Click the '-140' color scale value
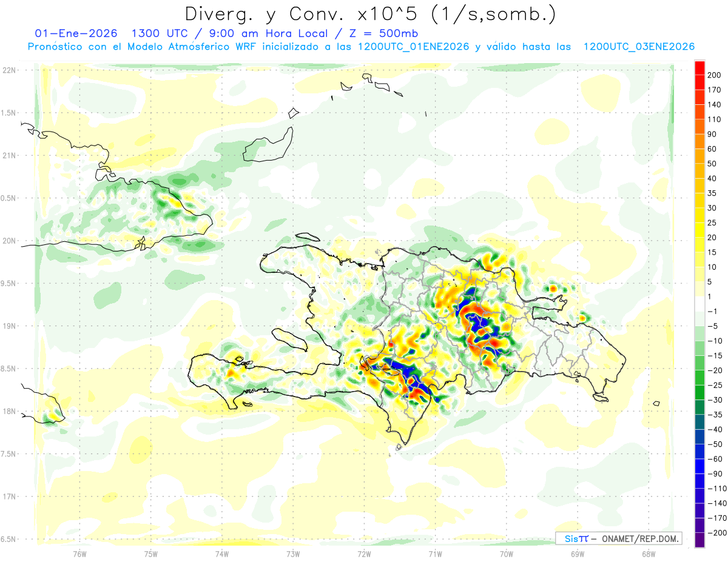The height and width of the screenshot is (562, 728). point(716,504)
